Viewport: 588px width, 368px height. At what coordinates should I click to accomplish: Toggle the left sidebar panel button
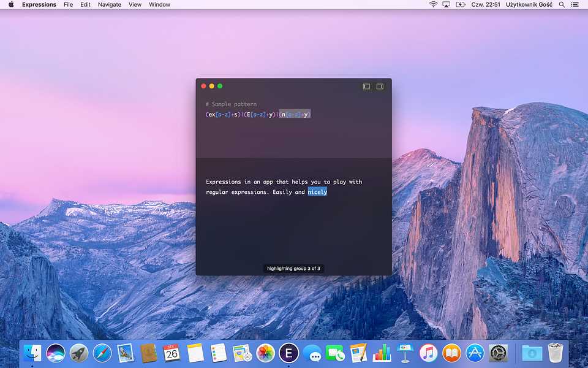pyautogui.click(x=366, y=86)
